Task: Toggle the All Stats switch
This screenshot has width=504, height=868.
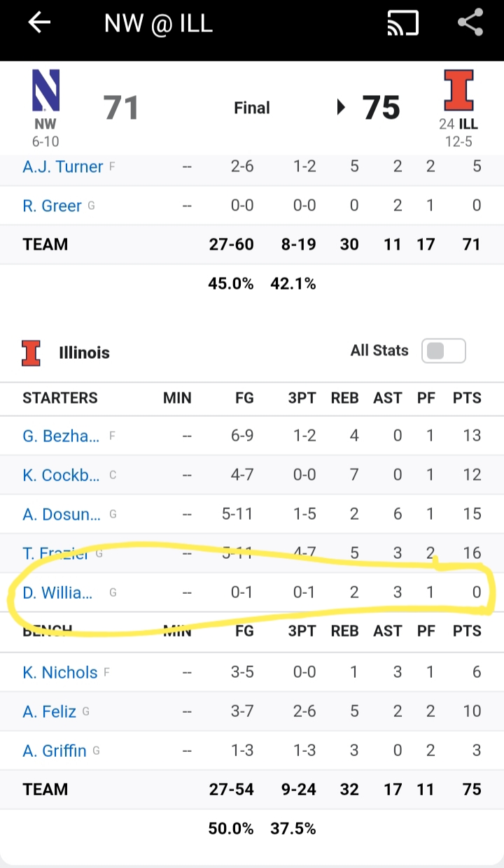Action: 443,351
